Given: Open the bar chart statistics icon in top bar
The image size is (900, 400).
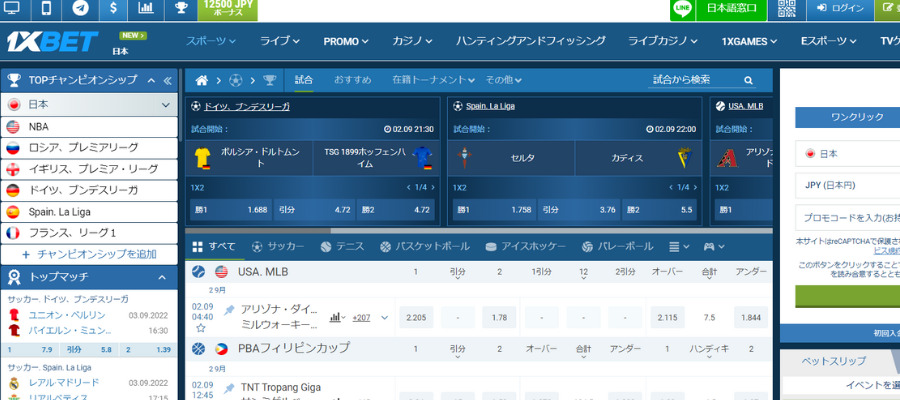Looking at the screenshot, I should pos(146,9).
